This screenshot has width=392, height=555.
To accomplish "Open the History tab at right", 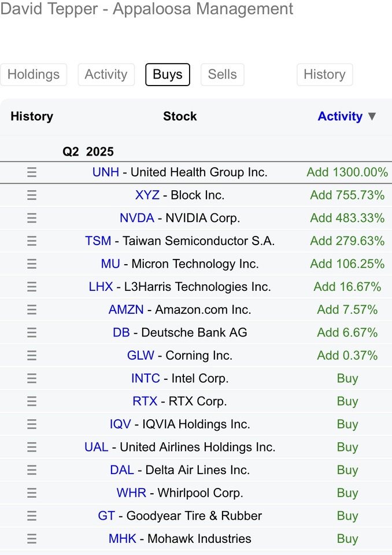I will pos(325,75).
